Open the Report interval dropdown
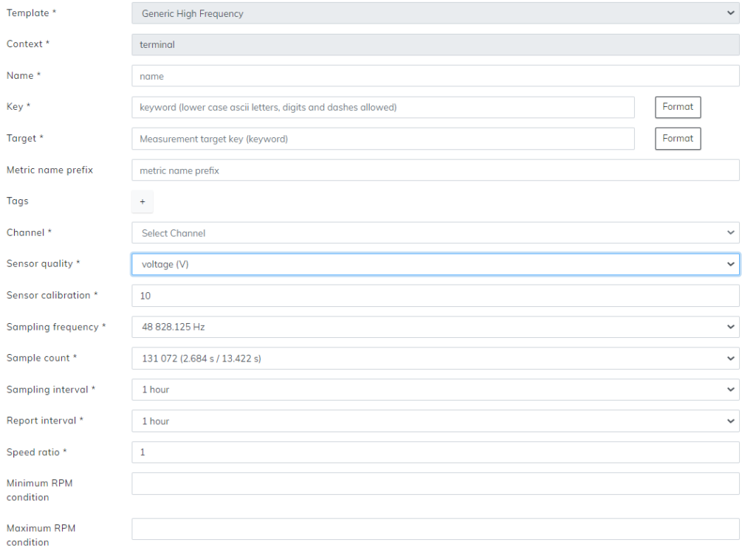The height and width of the screenshot is (554, 756). [x=435, y=421]
